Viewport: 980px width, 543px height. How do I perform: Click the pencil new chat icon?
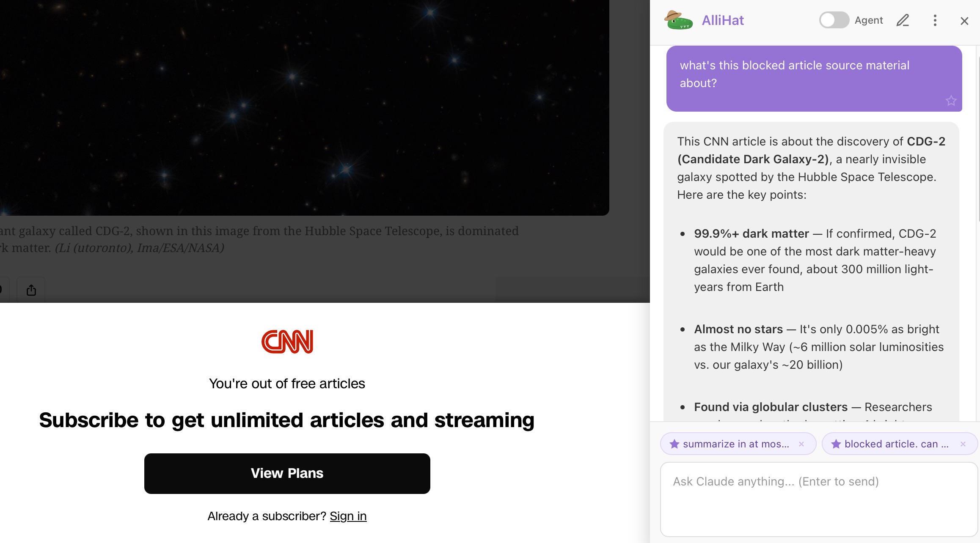[x=903, y=20]
